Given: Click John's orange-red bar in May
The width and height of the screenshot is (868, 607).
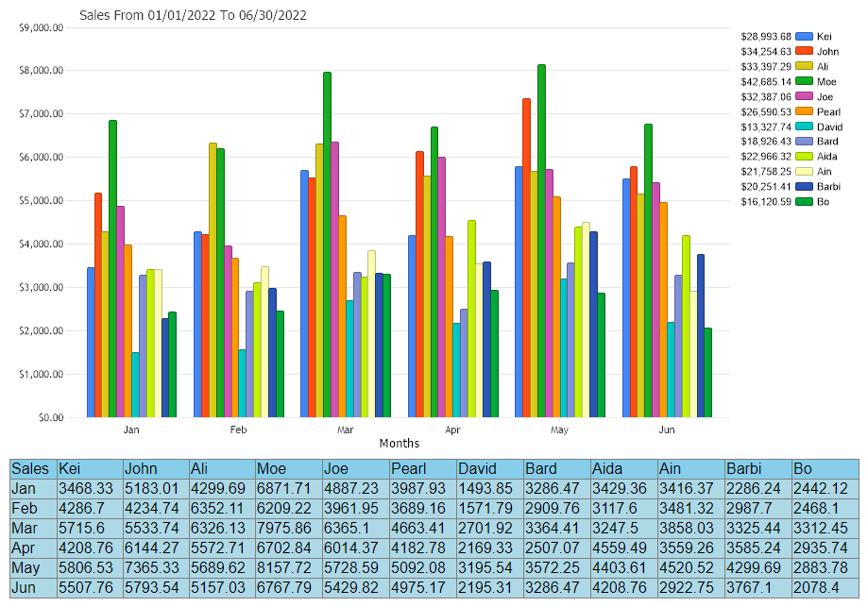Looking at the screenshot, I should pos(526,258).
